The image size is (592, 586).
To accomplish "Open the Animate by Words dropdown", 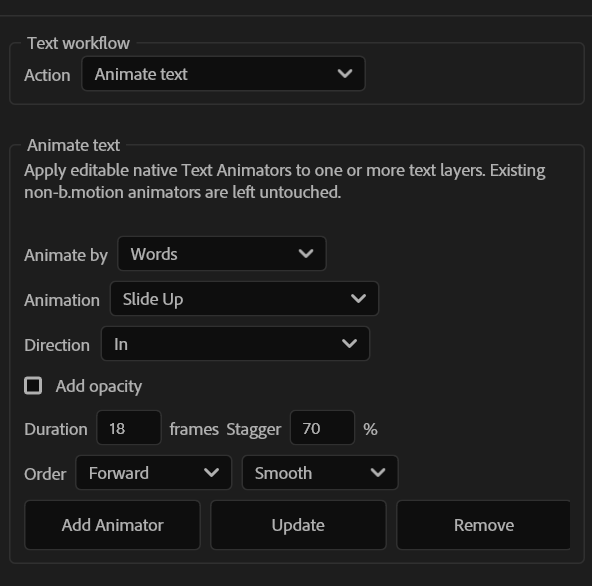I will click(222, 254).
